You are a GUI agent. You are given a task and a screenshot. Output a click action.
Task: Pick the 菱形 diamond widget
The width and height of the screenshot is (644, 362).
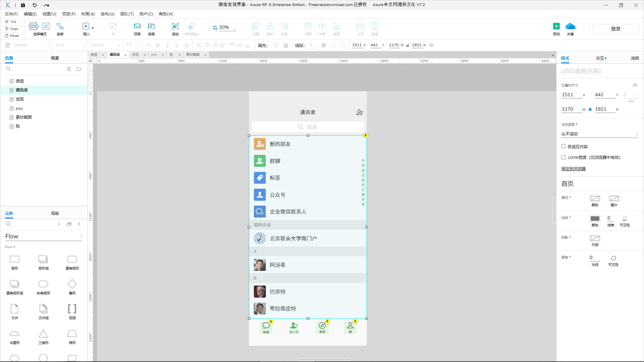click(72, 287)
